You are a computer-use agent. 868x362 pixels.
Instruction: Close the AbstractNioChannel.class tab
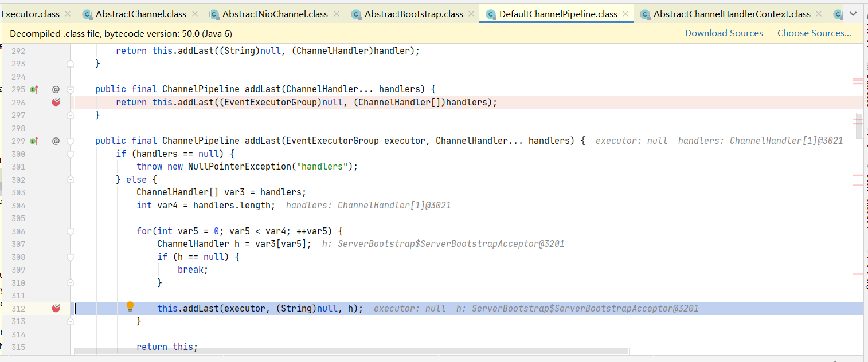tap(337, 14)
